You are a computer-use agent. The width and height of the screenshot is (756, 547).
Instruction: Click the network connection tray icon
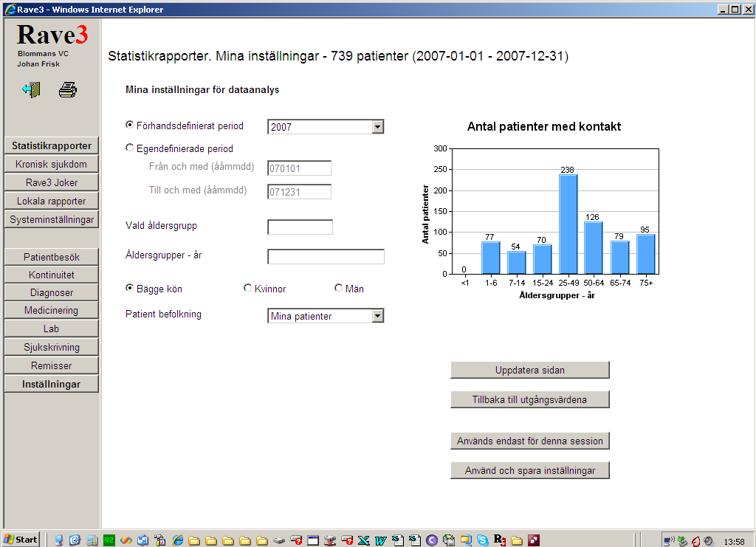(669, 541)
